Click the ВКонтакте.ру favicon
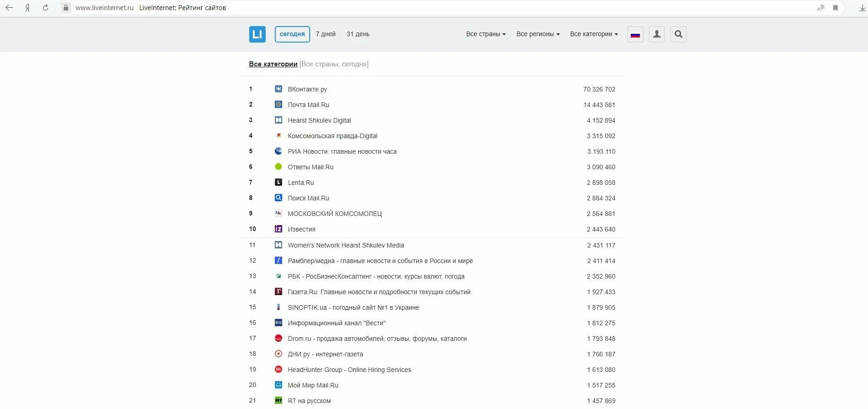This screenshot has height=409, width=868. [x=278, y=89]
